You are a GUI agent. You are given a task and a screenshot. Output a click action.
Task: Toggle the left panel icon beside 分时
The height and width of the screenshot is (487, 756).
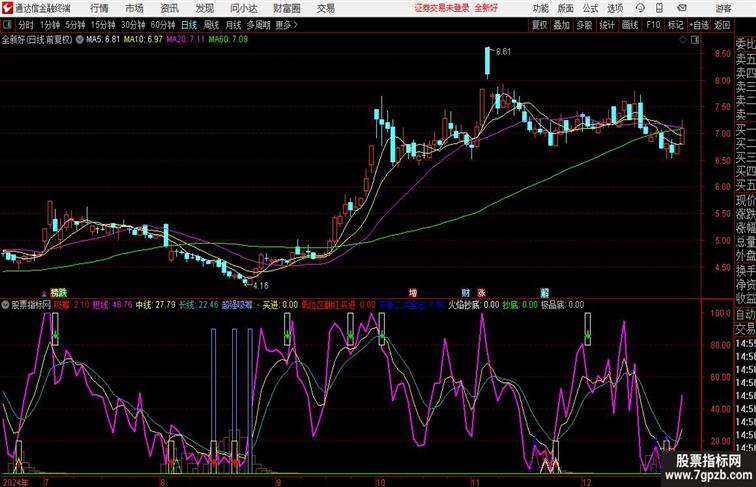tap(7, 25)
